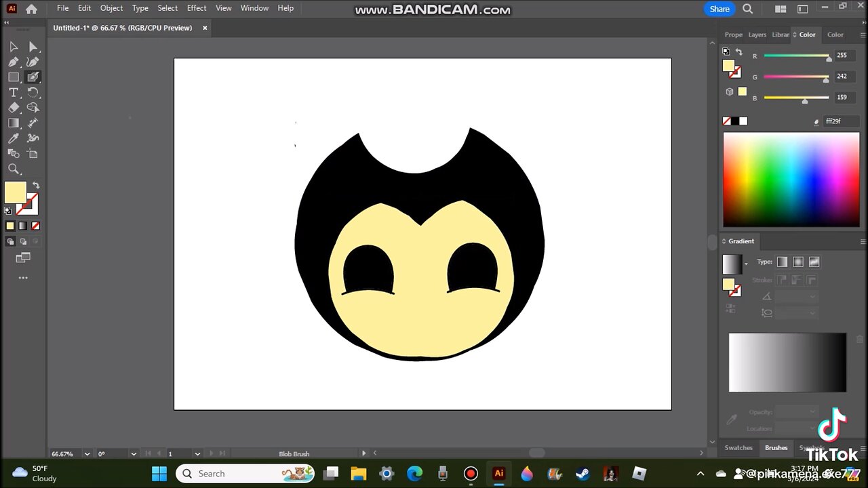Open Color panel options menu

[x=863, y=35]
